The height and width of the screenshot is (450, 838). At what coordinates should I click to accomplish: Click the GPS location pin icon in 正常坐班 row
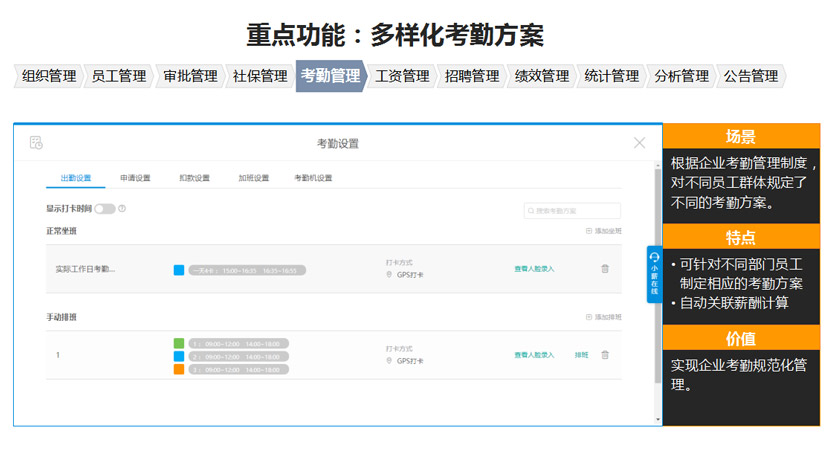pyautogui.click(x=389, y=275)
